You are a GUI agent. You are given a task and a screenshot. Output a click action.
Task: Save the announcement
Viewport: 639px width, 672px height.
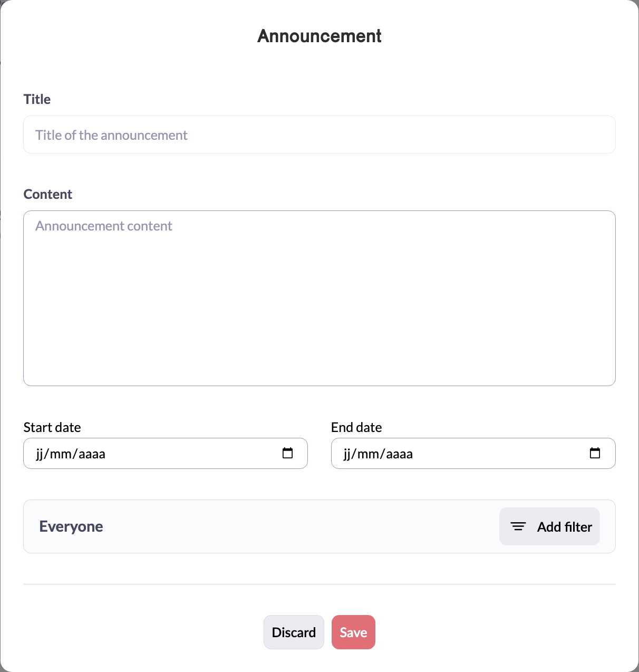point(353,632)
